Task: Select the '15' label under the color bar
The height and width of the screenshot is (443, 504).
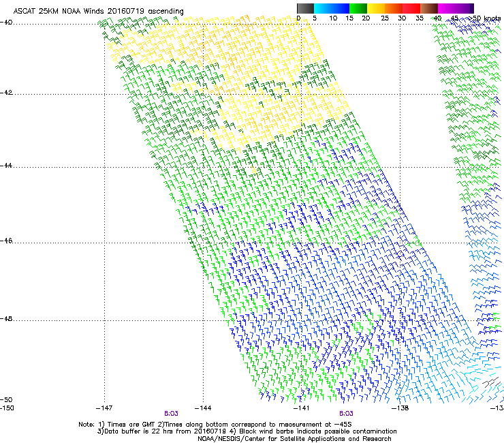Action: [x=349, y=18]
